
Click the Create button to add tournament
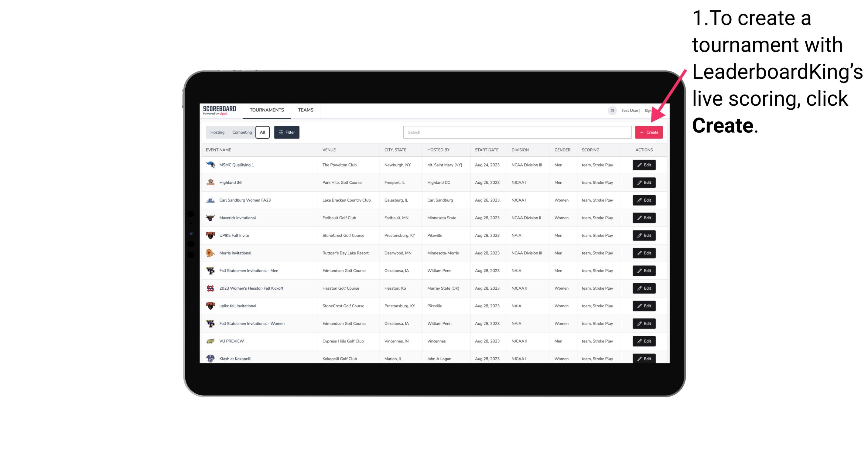point(648,132)
